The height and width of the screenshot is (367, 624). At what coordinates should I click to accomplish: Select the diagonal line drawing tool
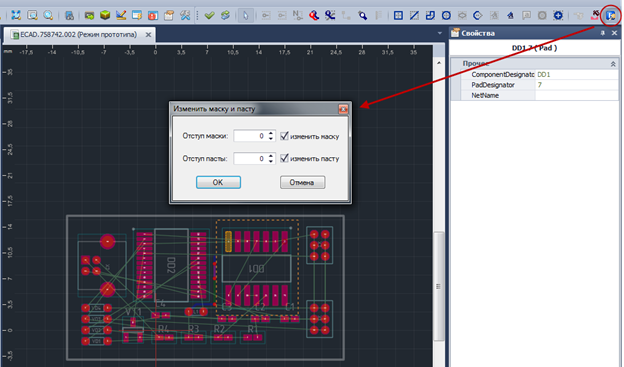point(414,15)
